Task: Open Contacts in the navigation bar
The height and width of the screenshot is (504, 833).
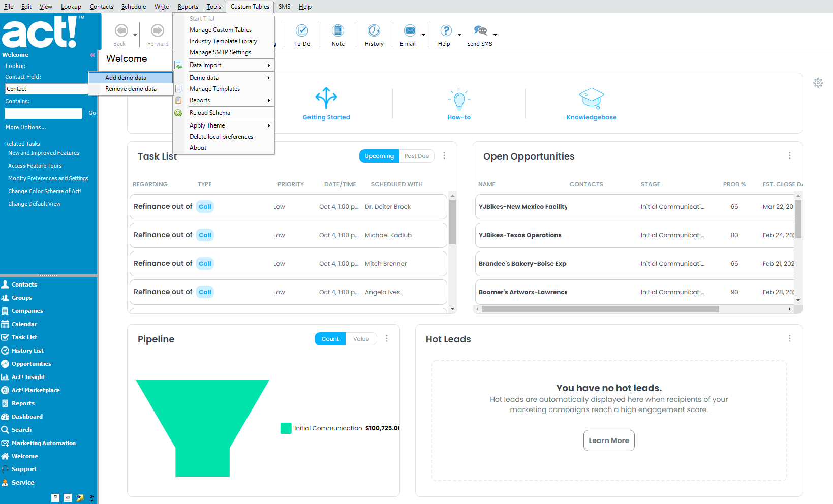Action: [x=24, y=285]
